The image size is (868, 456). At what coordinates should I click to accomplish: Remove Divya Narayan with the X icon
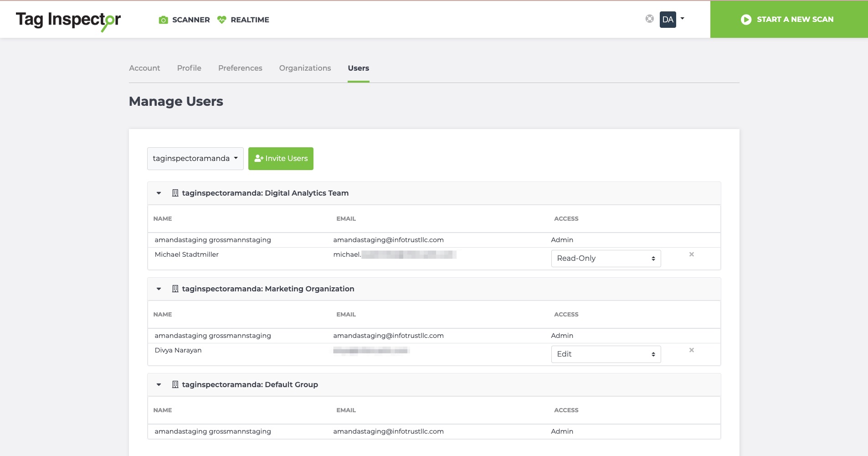click(x=692, y=350)
